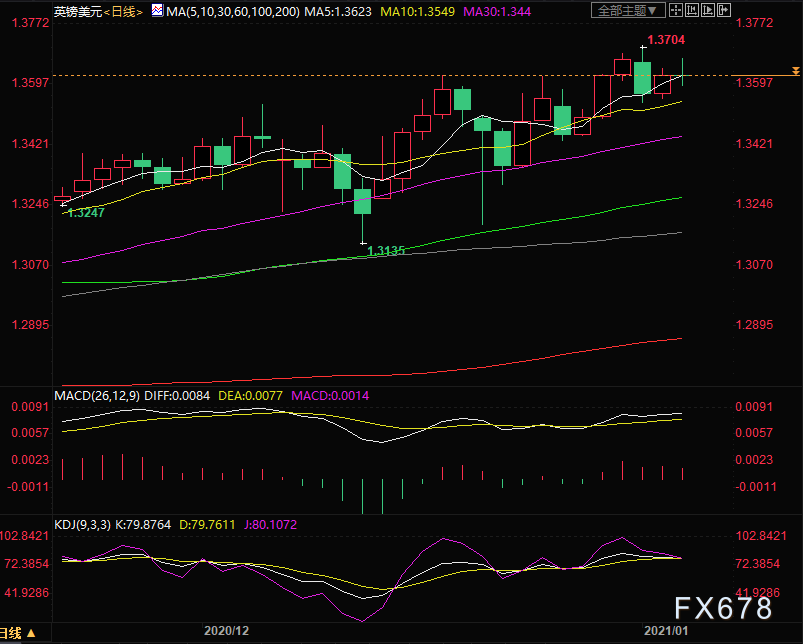Open the 全部主题 theme dropdown
The height and width of the screenshot is (644, 803).
(x=626, y=11)
